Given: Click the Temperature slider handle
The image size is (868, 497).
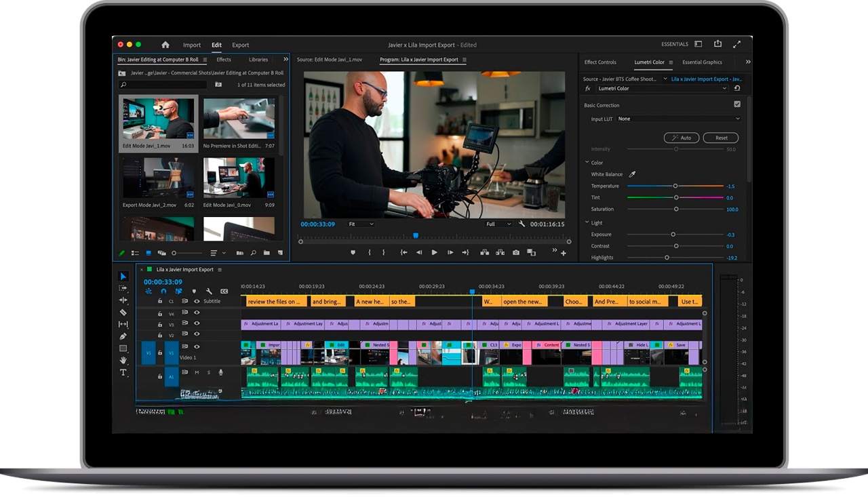Looking at the screenshot, I should 675,186.
